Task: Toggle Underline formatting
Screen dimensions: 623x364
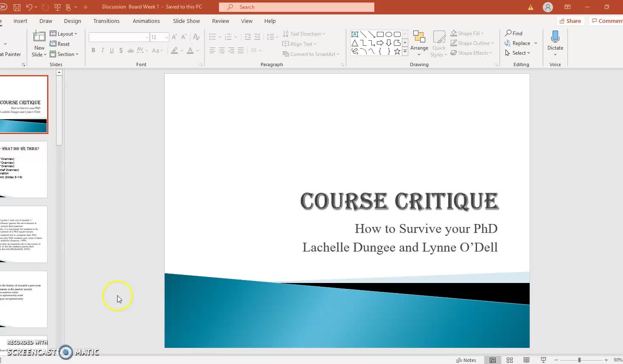Action: coord(112,50)
